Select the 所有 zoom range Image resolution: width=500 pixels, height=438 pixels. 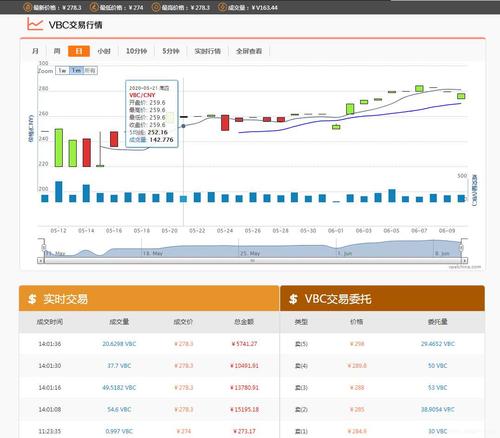point(90,70)
